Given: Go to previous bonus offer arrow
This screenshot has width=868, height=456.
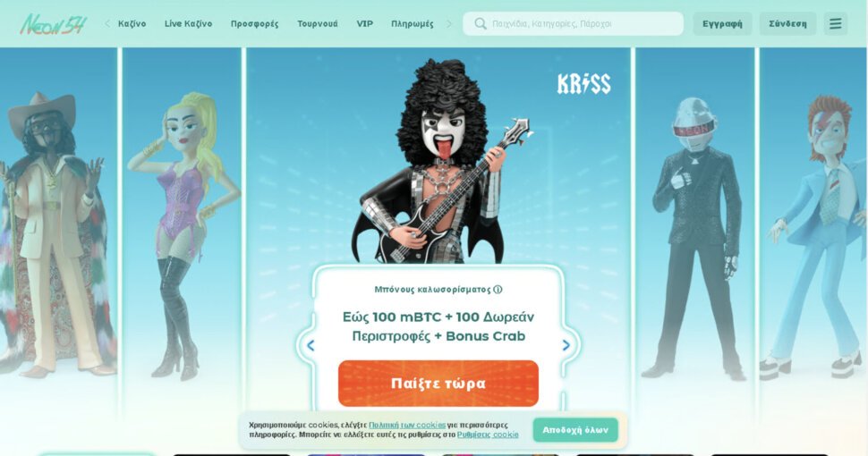Looking at the screenshot, I should [x=311, y=345].
